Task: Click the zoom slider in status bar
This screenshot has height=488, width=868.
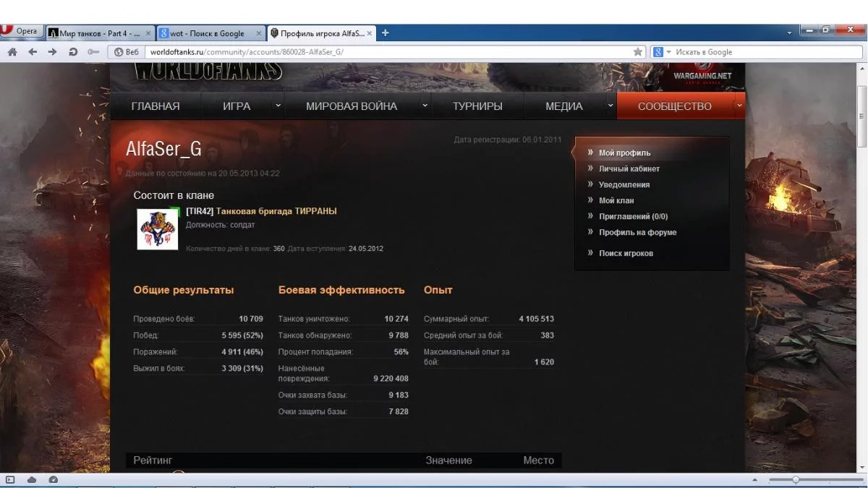Action: [x=796, y=479]
